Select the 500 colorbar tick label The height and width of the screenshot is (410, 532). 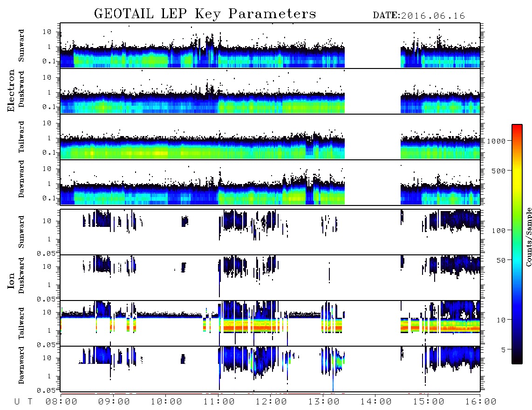(498, 171)
